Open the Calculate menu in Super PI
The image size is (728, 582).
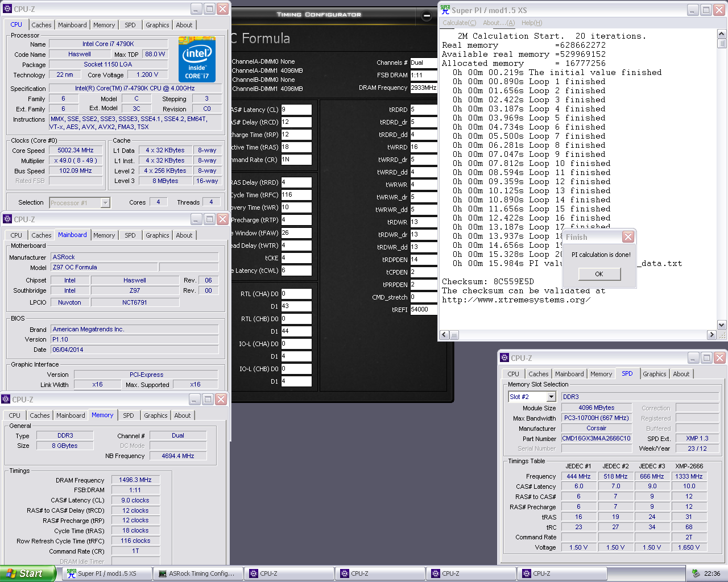click(x=459, y=23)
